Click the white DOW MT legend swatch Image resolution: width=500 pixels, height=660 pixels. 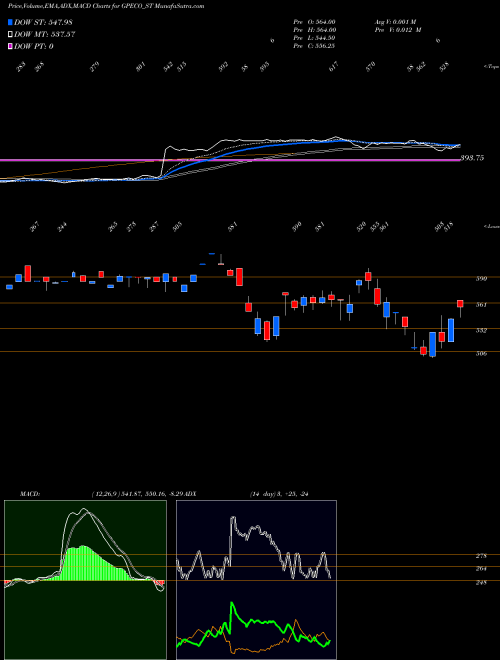coord(10,34)
